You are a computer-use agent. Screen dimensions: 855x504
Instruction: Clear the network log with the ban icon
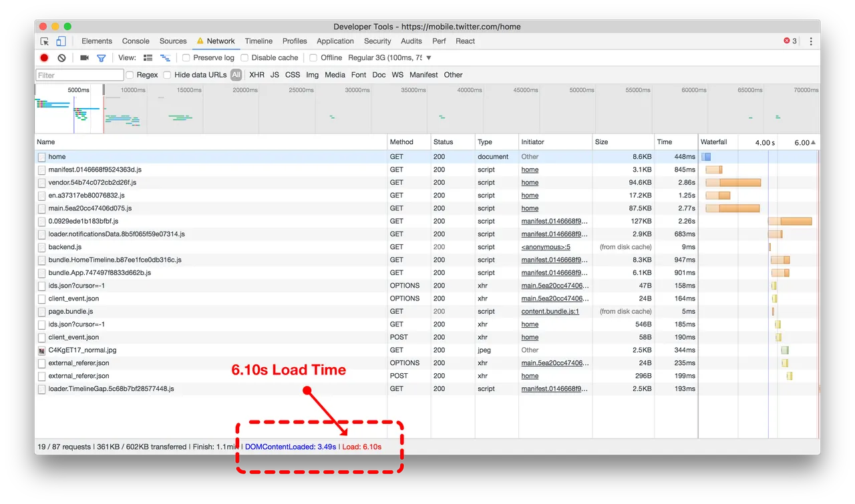(x=61, y=58)
